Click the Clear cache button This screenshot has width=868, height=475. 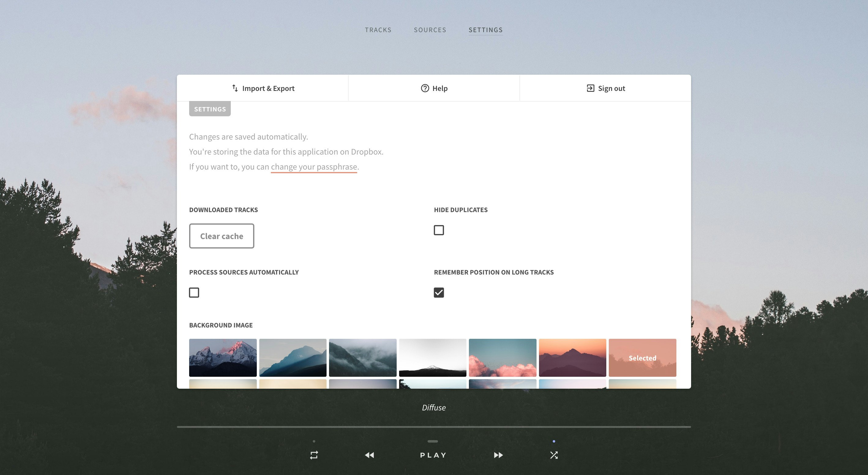tap(221, 236)
